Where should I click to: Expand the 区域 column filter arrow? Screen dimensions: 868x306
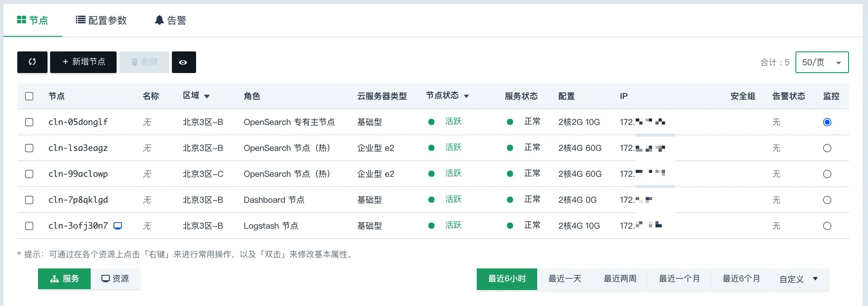tap(207, 96)
